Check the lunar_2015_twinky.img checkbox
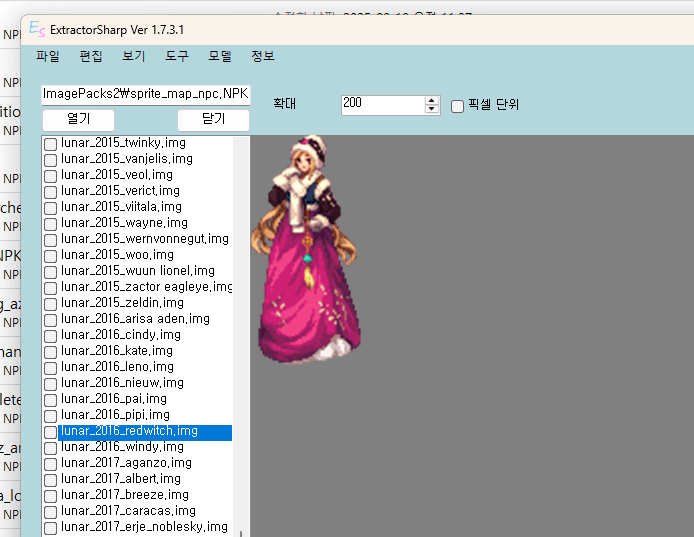 tap(50, 144)
